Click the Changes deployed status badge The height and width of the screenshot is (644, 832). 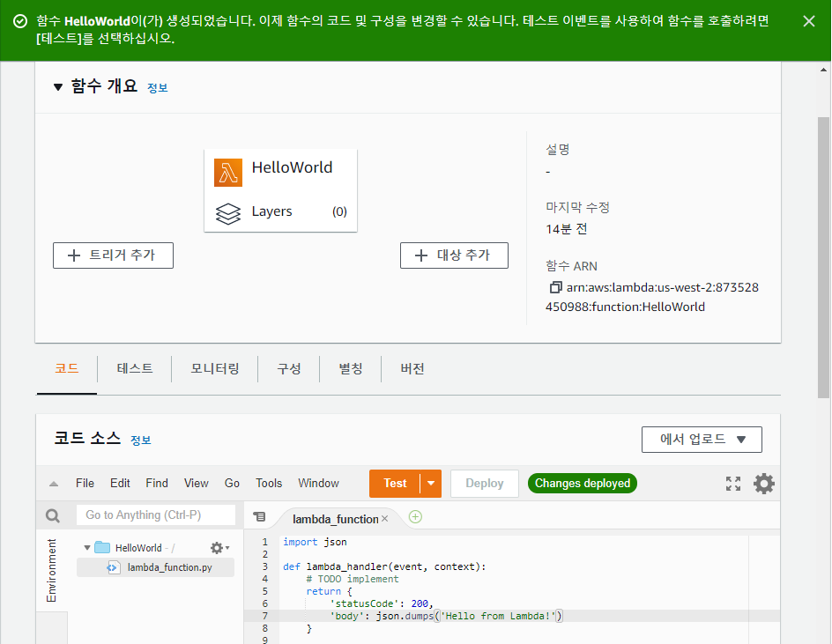(x=582, y=484)
